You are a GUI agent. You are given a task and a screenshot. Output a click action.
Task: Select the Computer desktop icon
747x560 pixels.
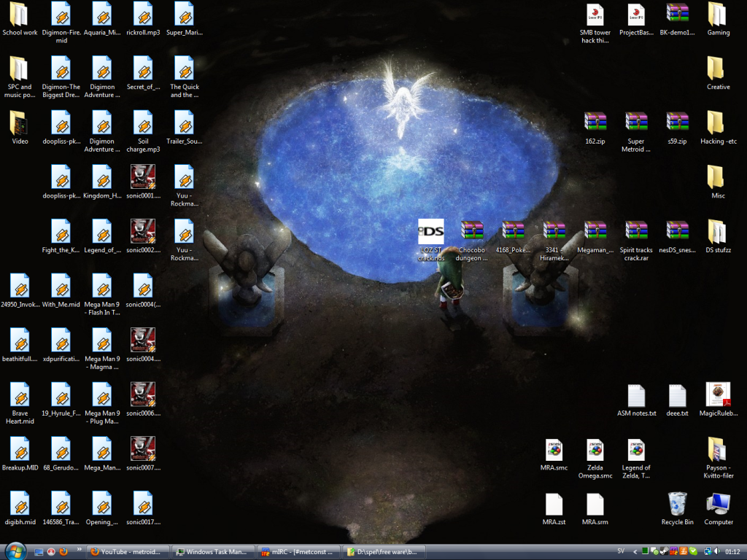click(x=719, y=504)
